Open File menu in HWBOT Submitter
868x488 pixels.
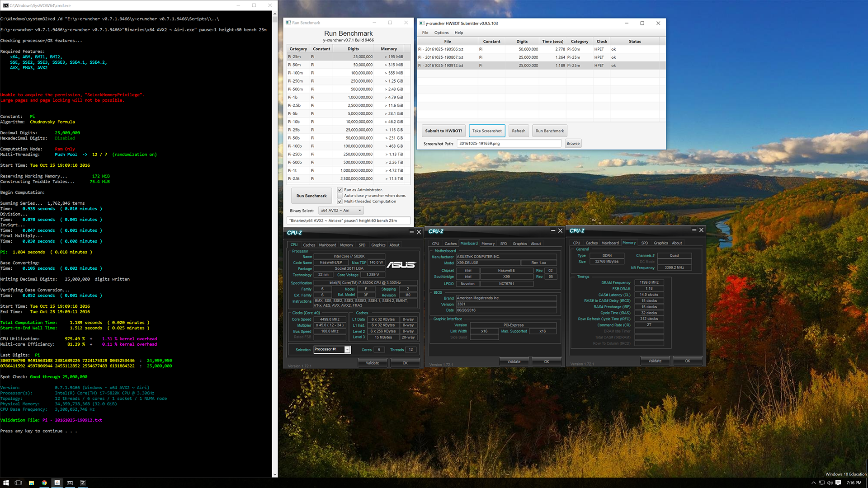coord(425,33)
